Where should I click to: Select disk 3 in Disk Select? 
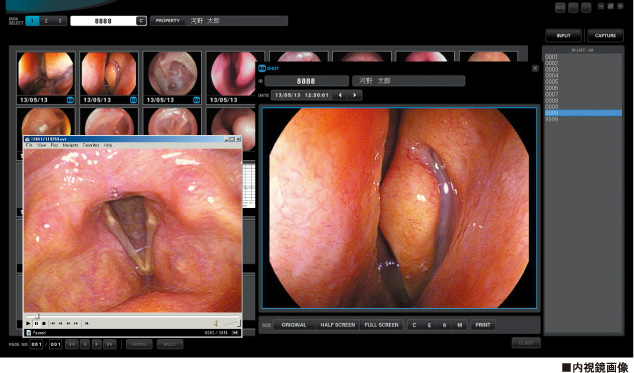click(x=60, y=21)
